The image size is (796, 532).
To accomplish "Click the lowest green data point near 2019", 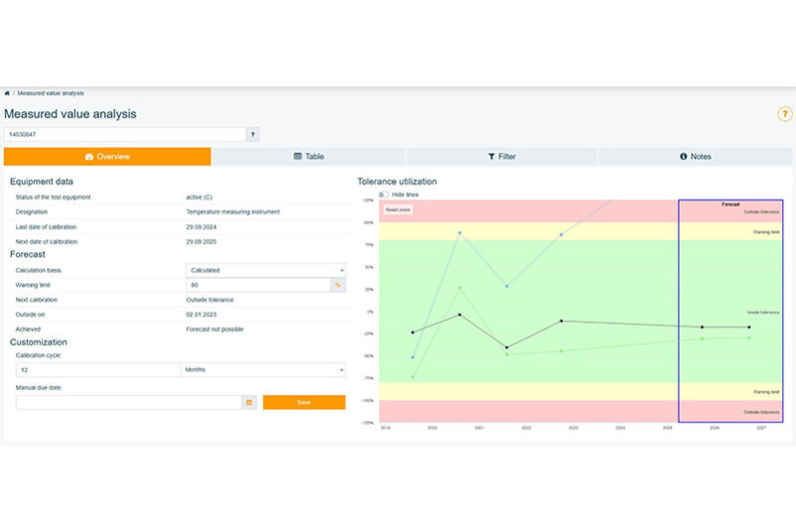I will click(x=413, y=377).
